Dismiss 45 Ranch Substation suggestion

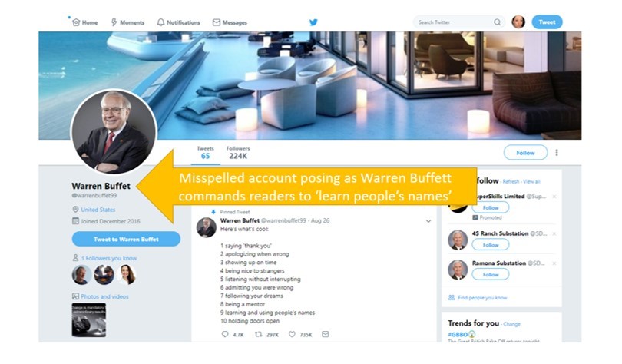pyautogui.click(x=554, y=233)
